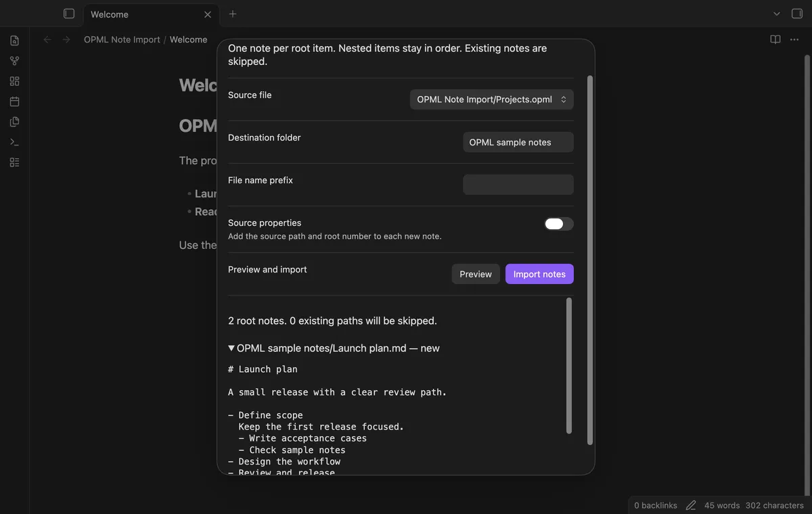
Task: Click '2 root notes' summary line
Action: (x=332, y=321)
